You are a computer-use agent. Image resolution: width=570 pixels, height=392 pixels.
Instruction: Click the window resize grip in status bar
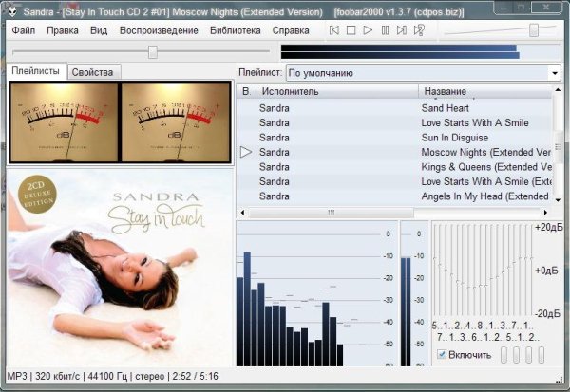(x=560, y=379)
